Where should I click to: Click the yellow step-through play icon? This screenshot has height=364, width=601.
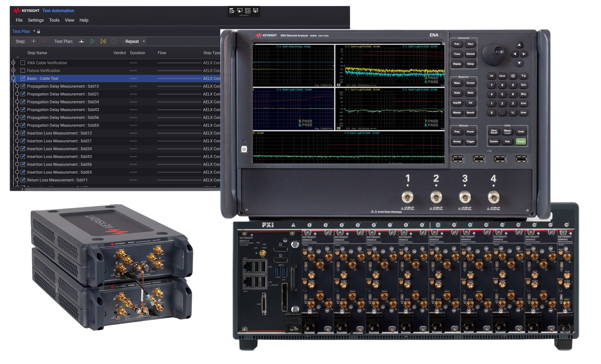[103, 41]
